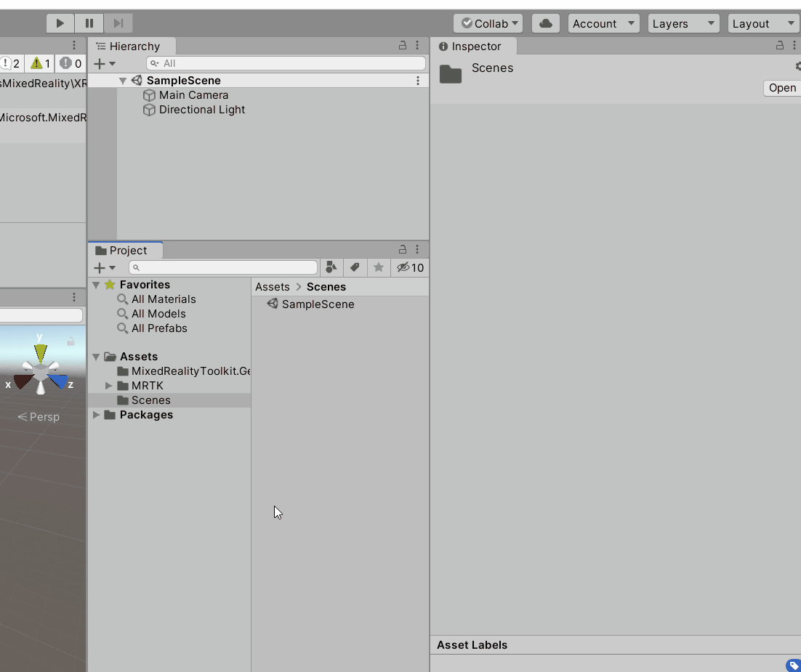
Task: Focus the Project search field
Action: point(223,267)
